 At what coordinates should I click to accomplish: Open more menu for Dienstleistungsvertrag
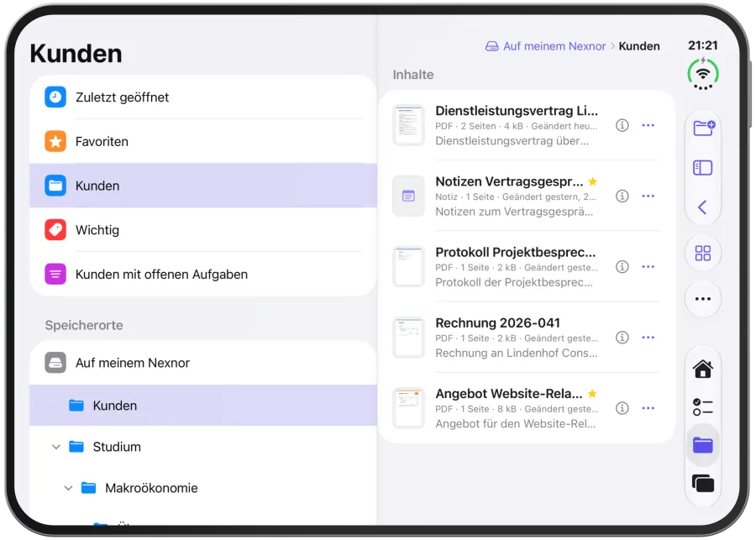(648, 125)
